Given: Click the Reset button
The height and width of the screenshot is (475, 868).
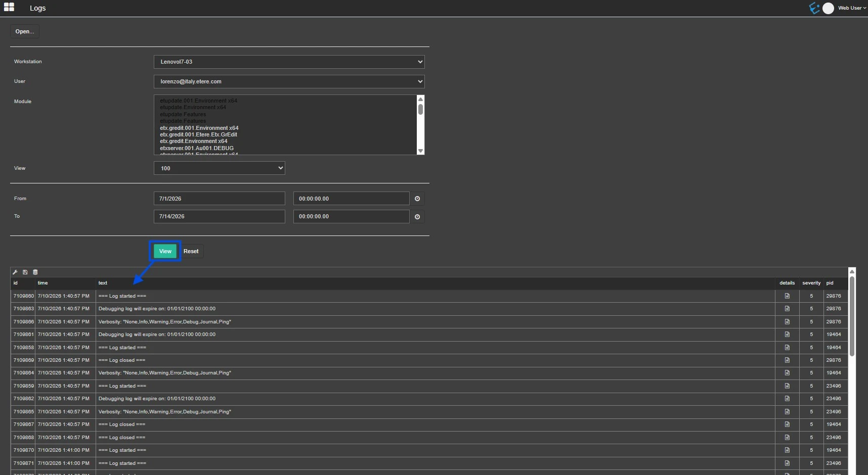Looking at the screenshot, I should [x=191, y=251].
